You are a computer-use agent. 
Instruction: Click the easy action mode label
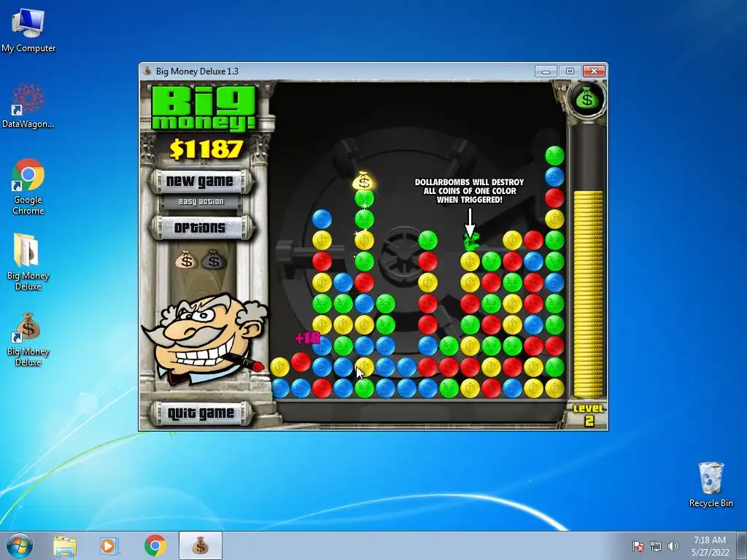tap(201, 201)
